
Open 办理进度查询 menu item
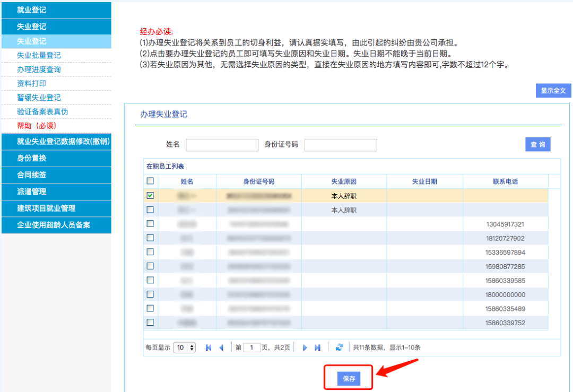(x=39, y=69)
